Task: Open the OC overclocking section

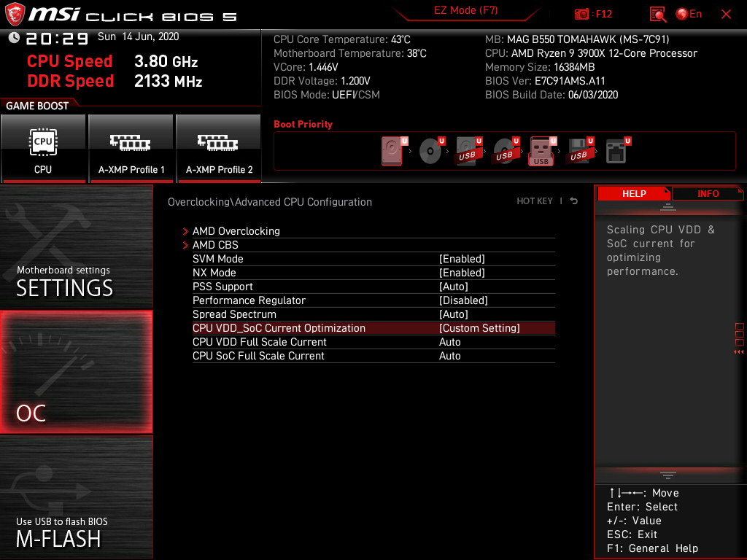Action: [76, 372]
